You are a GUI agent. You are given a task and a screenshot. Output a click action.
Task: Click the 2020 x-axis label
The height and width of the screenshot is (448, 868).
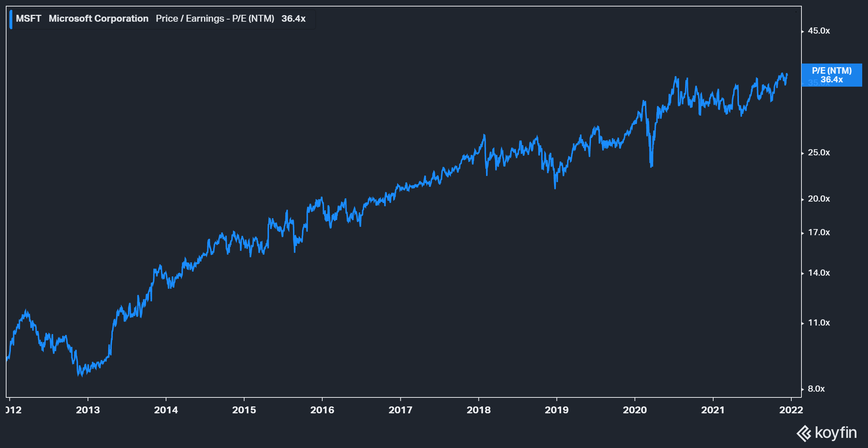[635, 410]
